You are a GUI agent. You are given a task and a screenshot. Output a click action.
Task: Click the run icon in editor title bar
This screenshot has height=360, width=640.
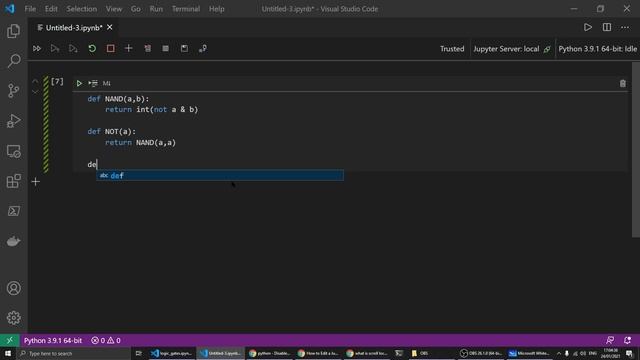click(588, 27)
